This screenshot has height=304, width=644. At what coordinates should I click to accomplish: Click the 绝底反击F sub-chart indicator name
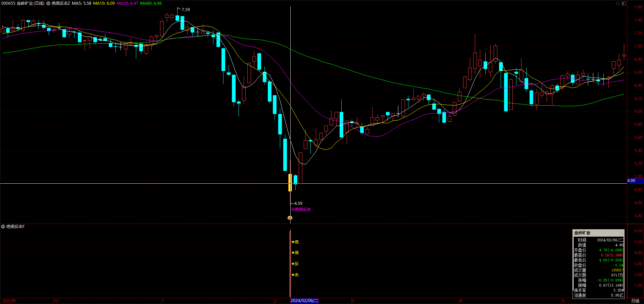pos(15,227)
